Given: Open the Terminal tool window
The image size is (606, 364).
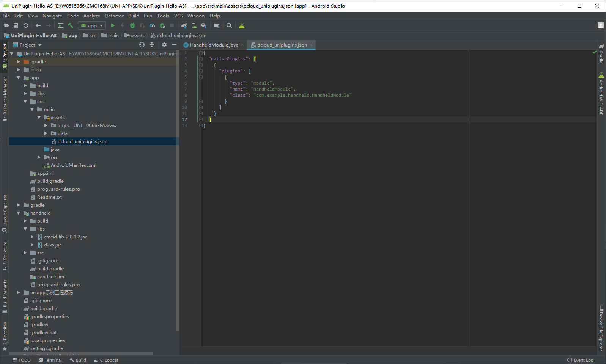Looking at the screenshot, I should click(x=50, y=360).
